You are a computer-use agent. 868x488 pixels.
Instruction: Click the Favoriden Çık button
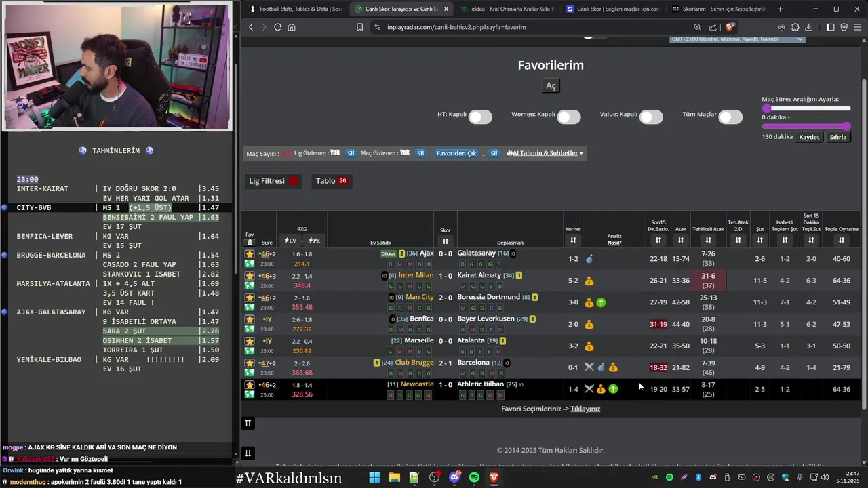[456, 153]
